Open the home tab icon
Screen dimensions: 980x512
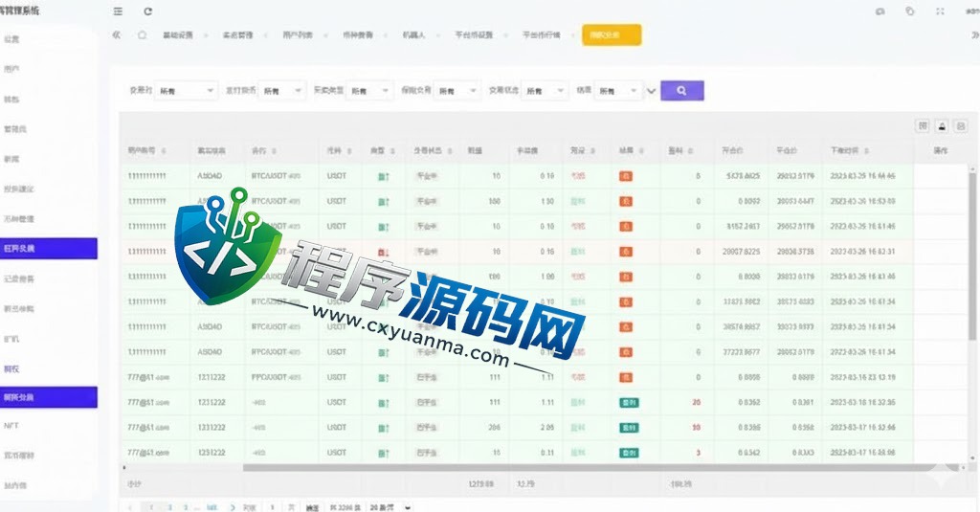[x=143, y=35]
